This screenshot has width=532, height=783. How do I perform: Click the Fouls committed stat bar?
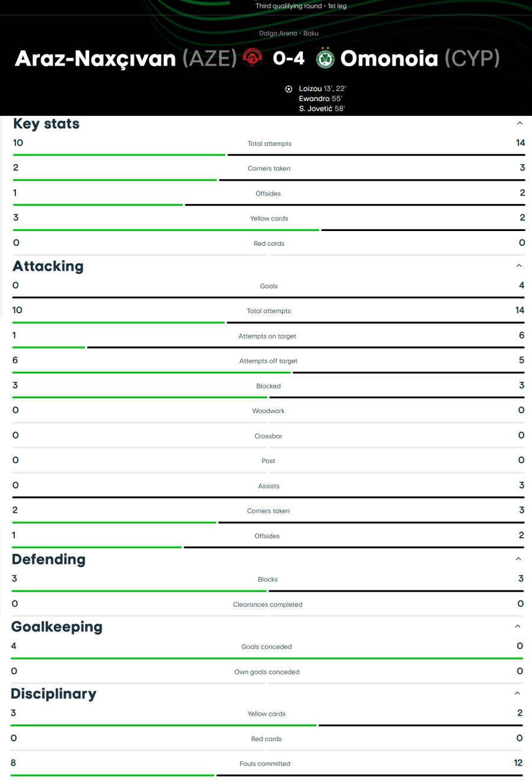[x=267, y=775]
